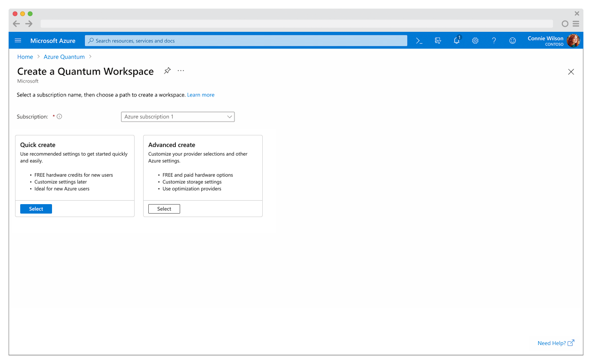This screenshot has height=364, width=592.
Task: Open the directory and subscription filter
Action: (438, 40)
